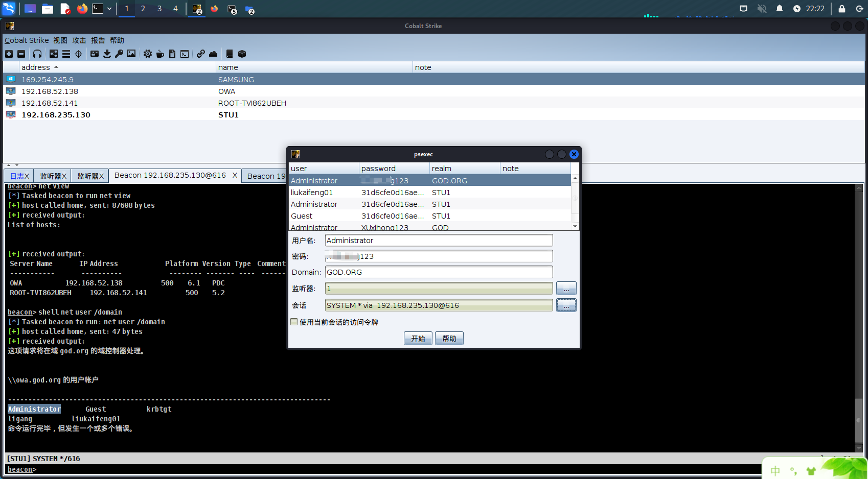Open the 视图 menu

click(60, 40)
